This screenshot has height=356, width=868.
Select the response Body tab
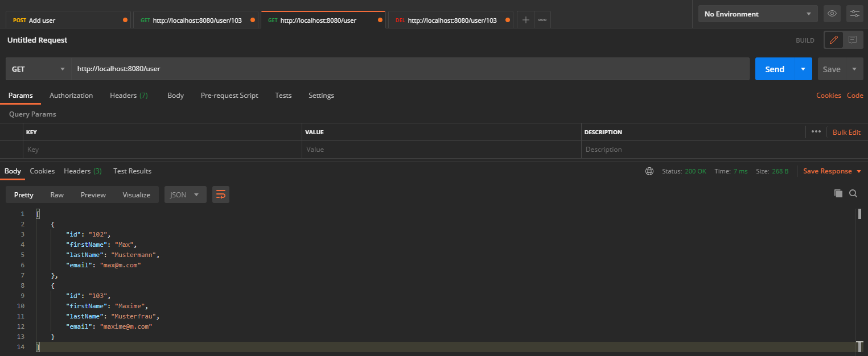click(x=13, y=171)
